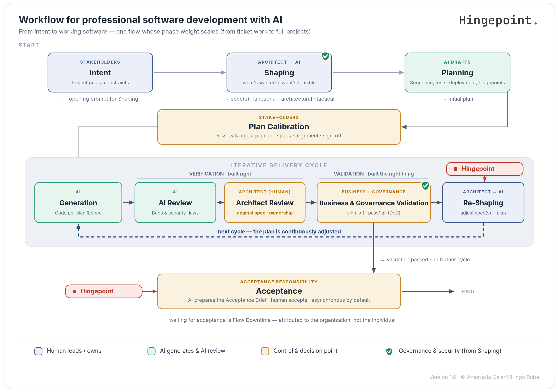
Task: Click the orange 'Control & decision point' legend swatch
Action: pyautogui.click(x=265, y=351)
